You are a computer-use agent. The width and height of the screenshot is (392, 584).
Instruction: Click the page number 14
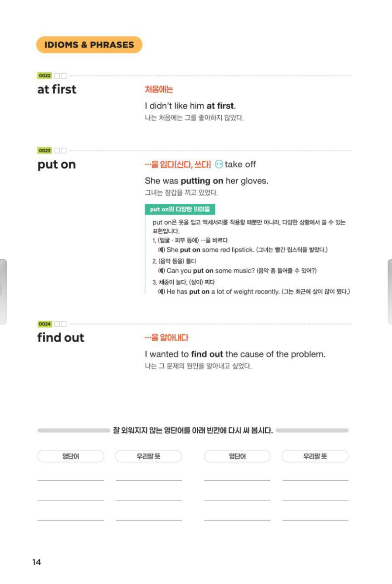coord(37,562)
